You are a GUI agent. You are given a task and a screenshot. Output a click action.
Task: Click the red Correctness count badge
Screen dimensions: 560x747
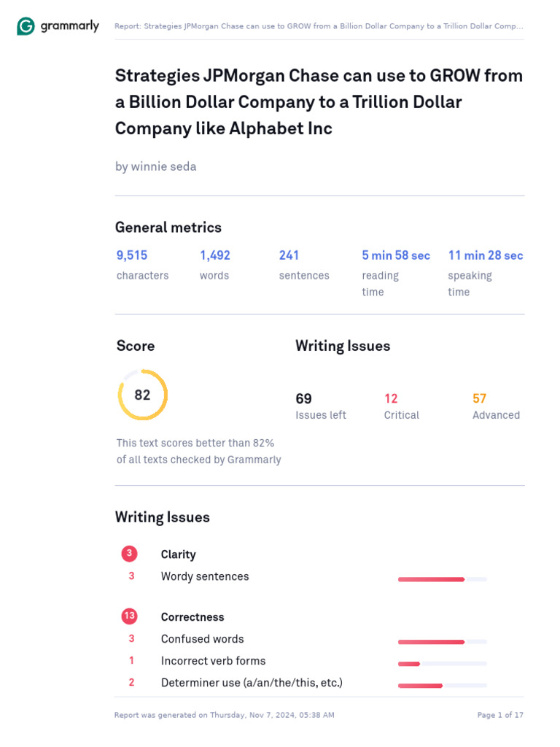point(129,616)
